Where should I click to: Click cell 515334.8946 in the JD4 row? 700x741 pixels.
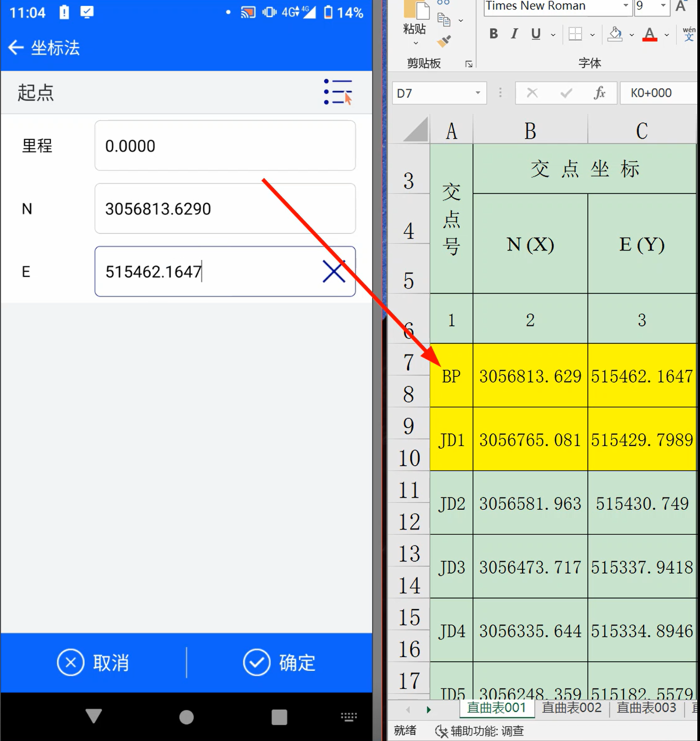point(642,630)
